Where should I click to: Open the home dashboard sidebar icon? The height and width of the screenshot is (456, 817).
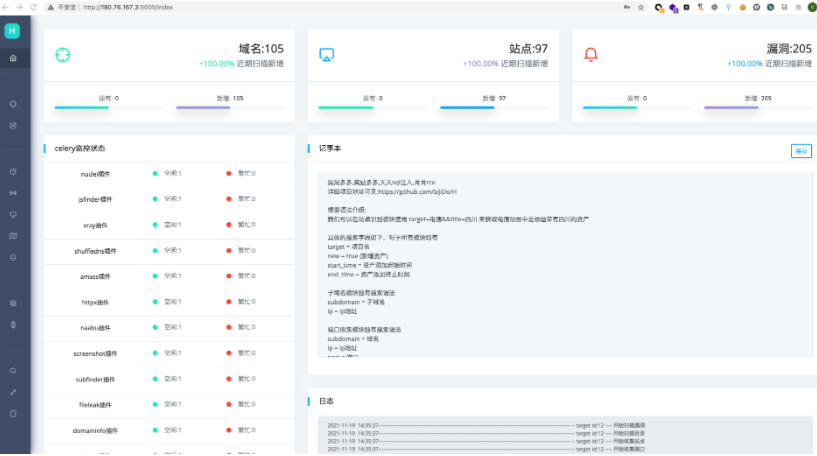point(13,58)
